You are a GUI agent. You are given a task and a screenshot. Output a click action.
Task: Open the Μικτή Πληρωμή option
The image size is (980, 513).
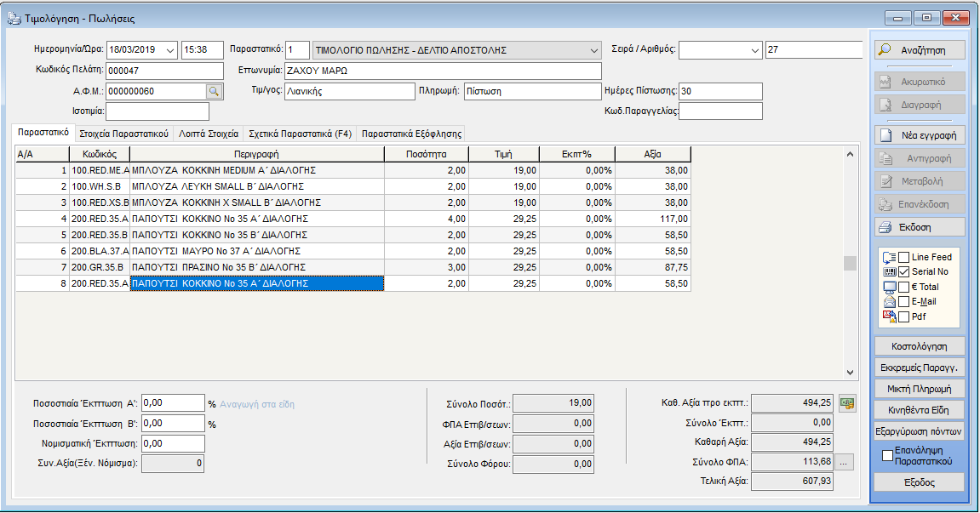coord(920,389)
